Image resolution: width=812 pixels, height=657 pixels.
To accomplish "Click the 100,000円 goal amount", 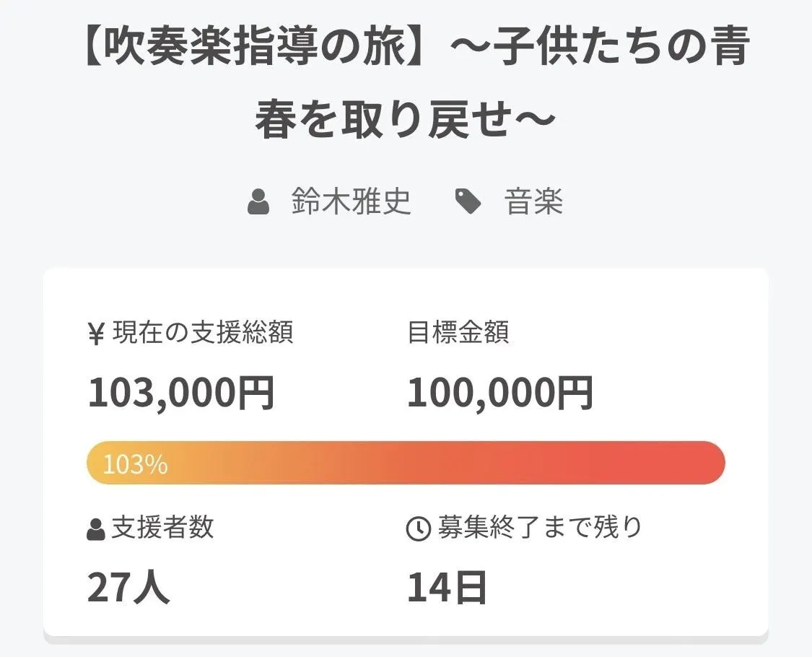I will point(500,393).
